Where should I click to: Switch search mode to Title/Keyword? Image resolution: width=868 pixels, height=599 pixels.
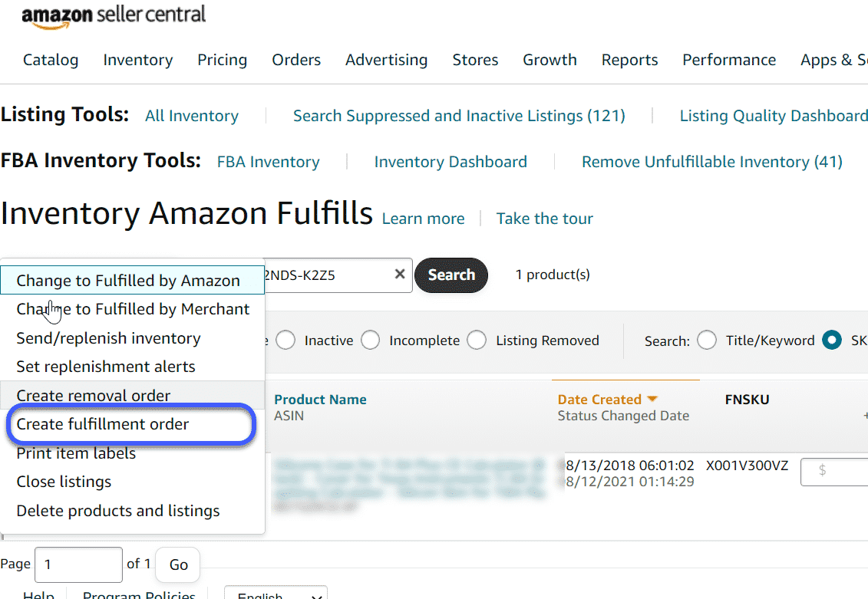pos(707,340)
